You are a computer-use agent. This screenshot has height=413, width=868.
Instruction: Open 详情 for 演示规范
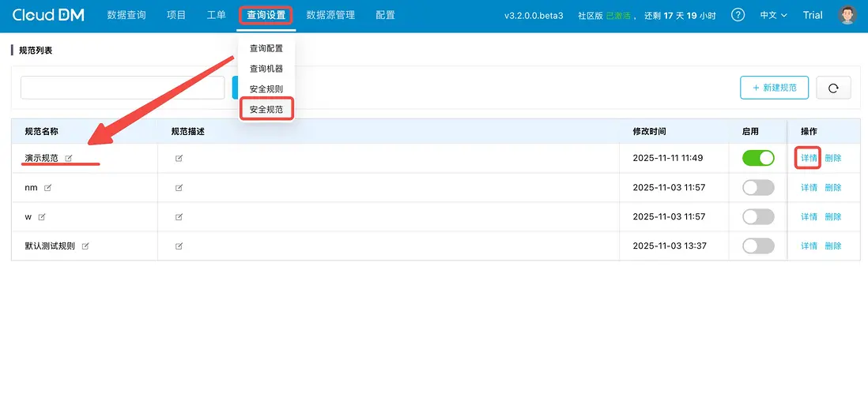[x=809, y=158]
